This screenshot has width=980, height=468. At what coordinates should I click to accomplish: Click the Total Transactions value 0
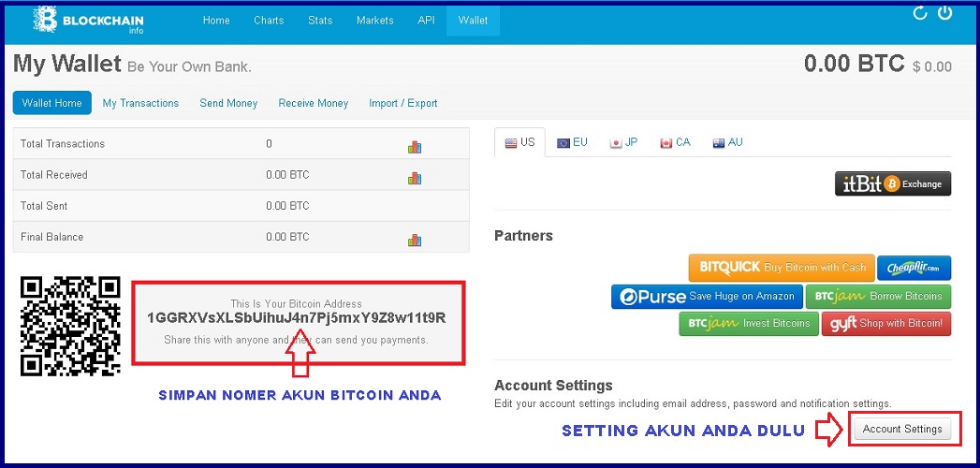(x=269, y=144)
